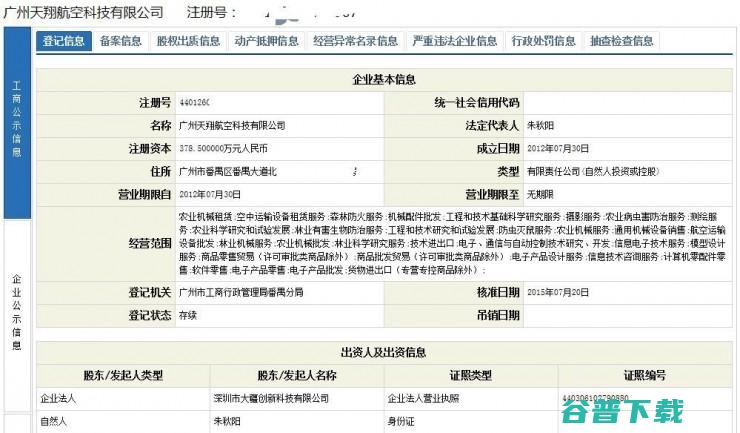Click the 股东/发起人名称 column header

pyautogui.click(x=297, y=375)
